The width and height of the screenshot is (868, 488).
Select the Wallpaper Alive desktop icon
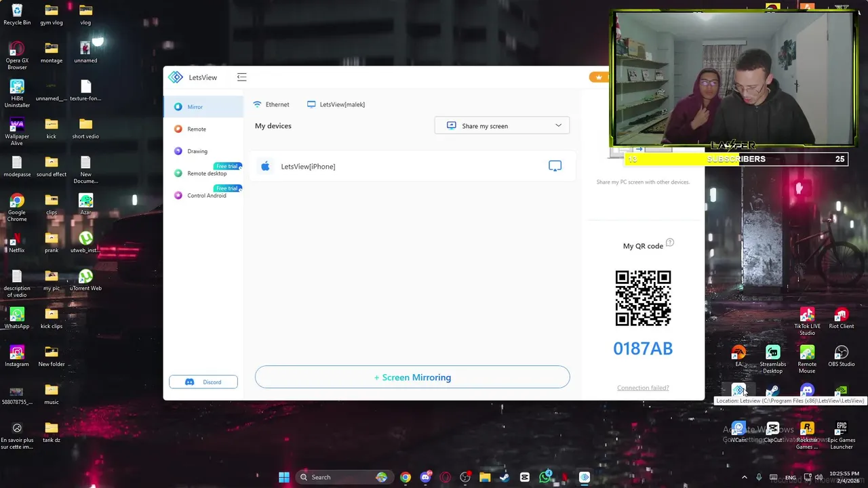(17, 131)
